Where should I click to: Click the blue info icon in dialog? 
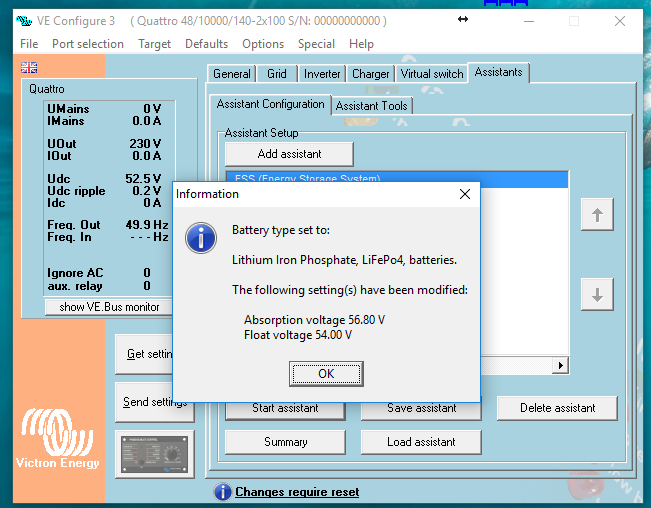[x=201, y=238]
